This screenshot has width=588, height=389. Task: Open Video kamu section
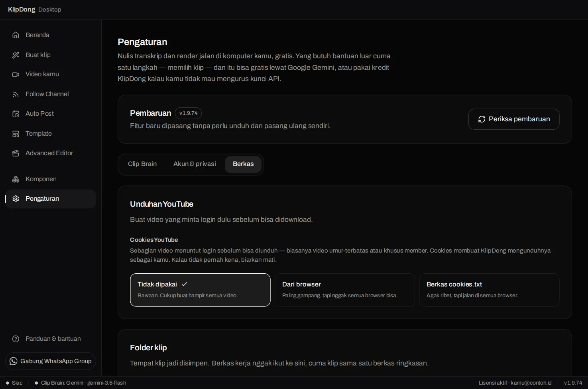click(x=51, y=74)
